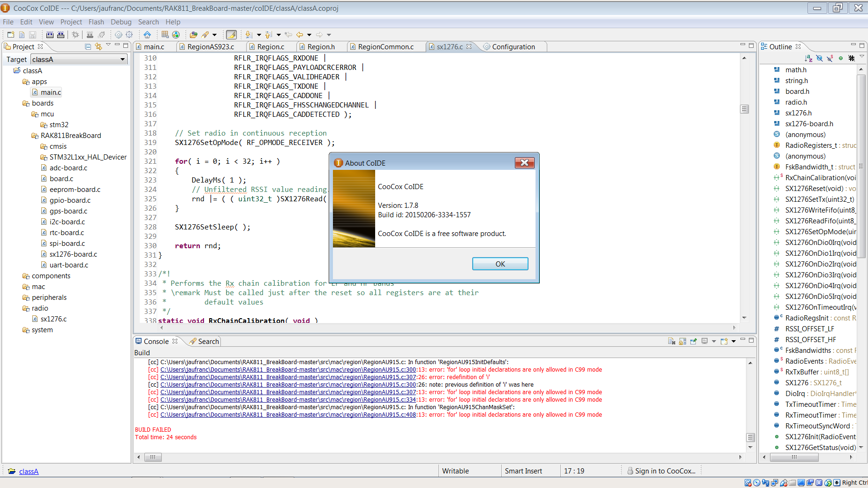The height and width of the screenshot is (488, 868).
Task: Click the Clear Console icon
Action: coord(672,342)
